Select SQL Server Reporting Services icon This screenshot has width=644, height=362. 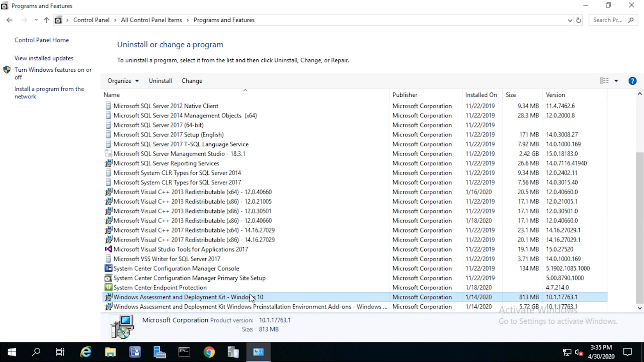(109, 163)
